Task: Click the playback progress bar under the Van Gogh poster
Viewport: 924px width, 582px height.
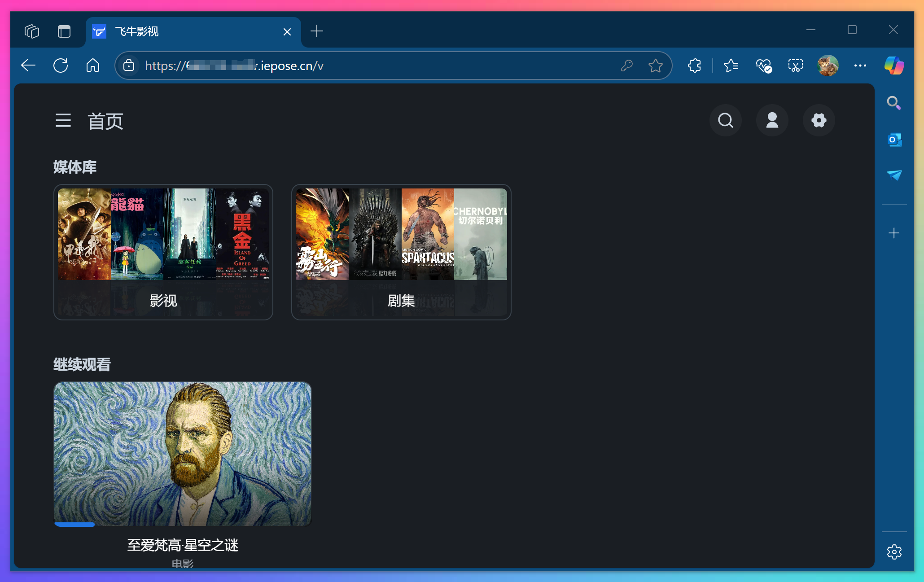Action: (x=74, y=524)
